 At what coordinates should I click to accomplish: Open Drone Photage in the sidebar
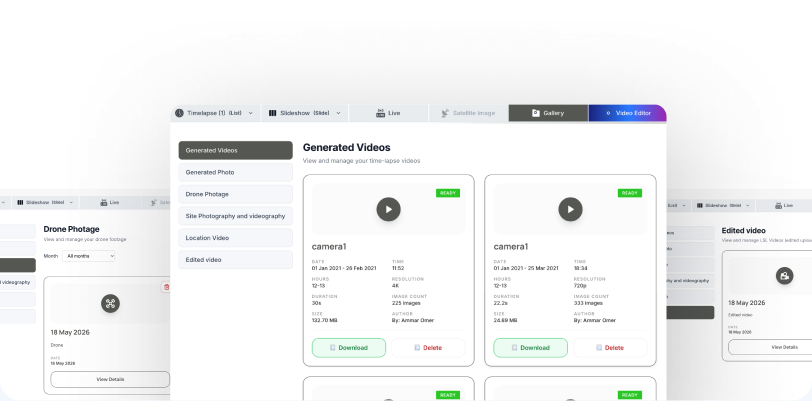tap(236, 194)
